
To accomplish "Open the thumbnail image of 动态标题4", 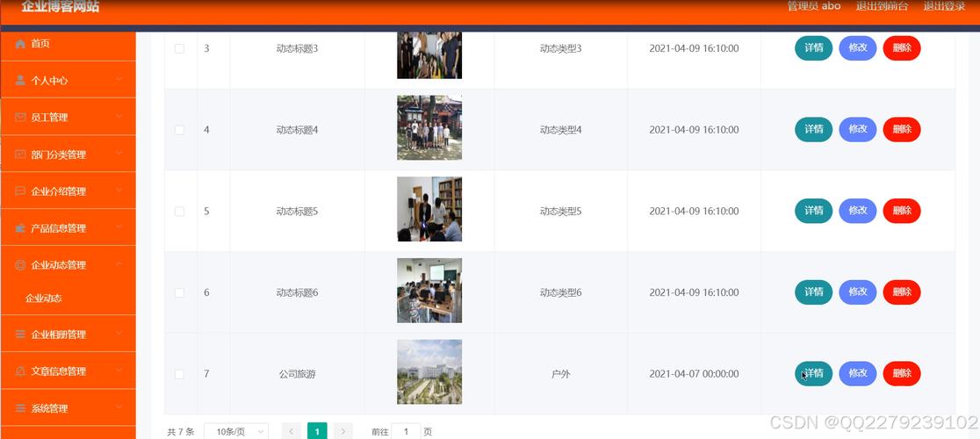I will [429, 128].
